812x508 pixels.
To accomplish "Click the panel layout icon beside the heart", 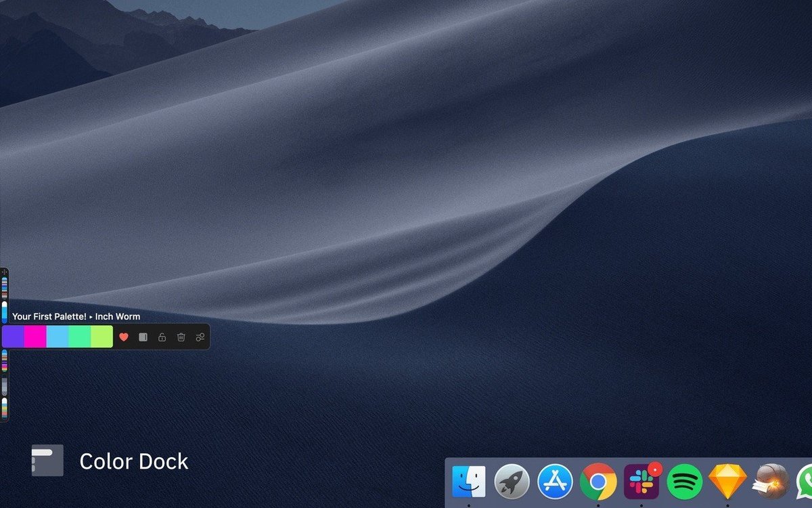I will coord(143,337).
